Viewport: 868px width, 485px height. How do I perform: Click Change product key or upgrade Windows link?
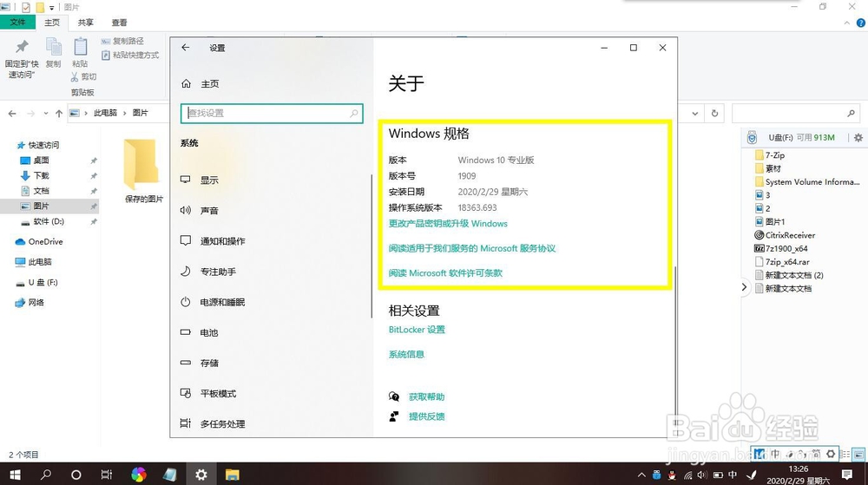[x=448, y=224]
